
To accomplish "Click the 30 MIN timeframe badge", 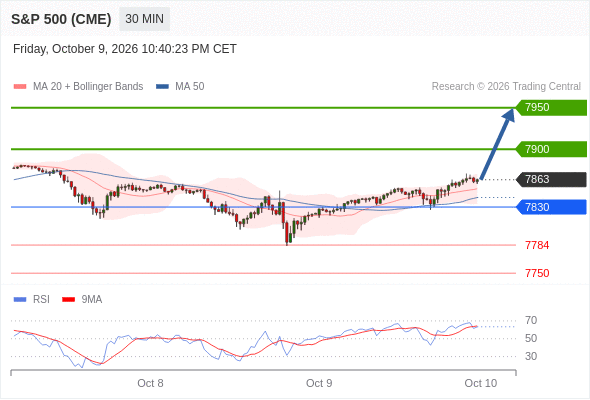I will coord(144,19).
